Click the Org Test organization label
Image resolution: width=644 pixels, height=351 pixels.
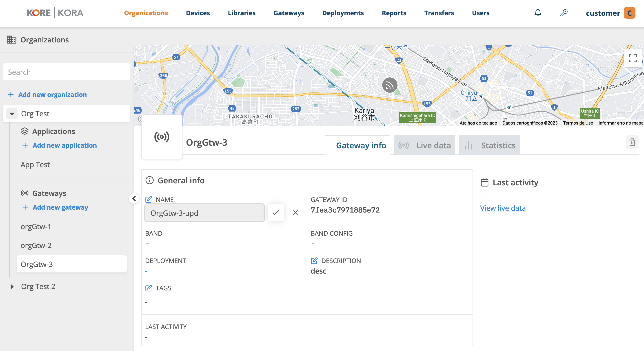pos(35,114)
